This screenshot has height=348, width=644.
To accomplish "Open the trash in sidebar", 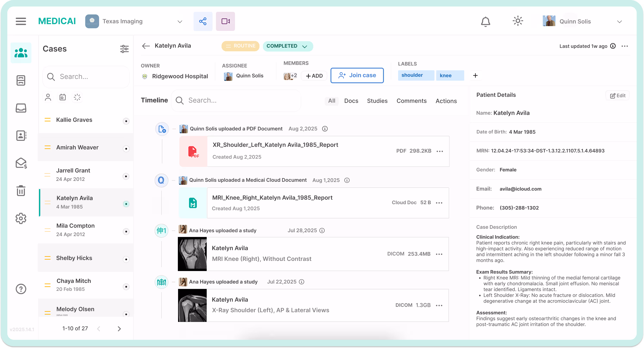I will click(x=21, y=191).
